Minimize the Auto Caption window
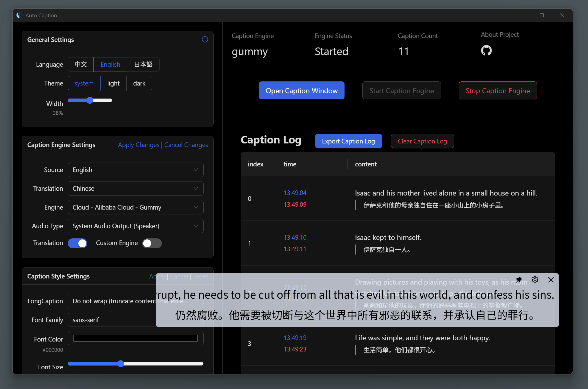The height and width of the screenshot is (389, 588). tap(521, 15)
